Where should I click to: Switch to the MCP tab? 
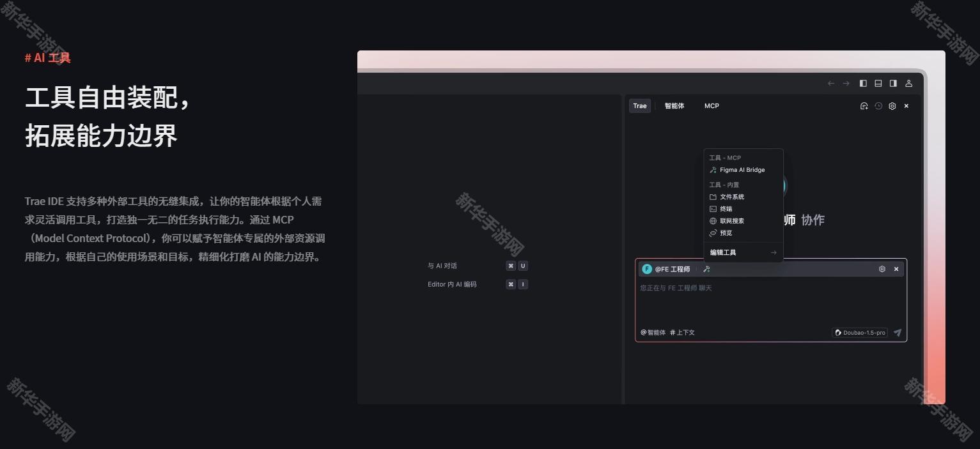(712, 106)
